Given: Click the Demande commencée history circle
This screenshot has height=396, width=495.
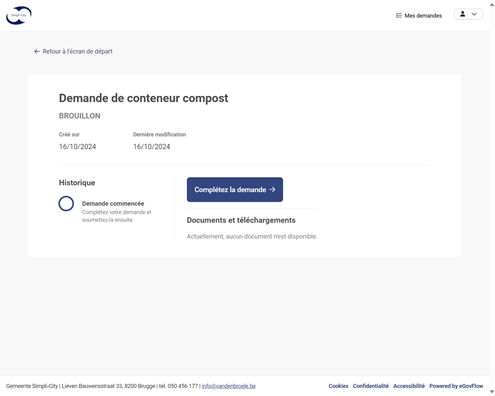Looking at the screenshot, I should (x=66, y=204).
